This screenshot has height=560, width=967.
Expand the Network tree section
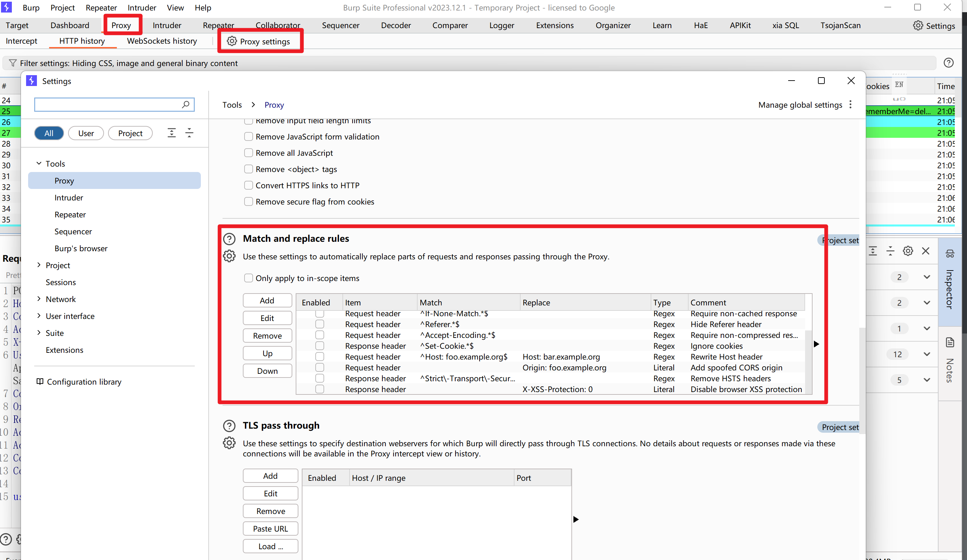coord(39,299)
